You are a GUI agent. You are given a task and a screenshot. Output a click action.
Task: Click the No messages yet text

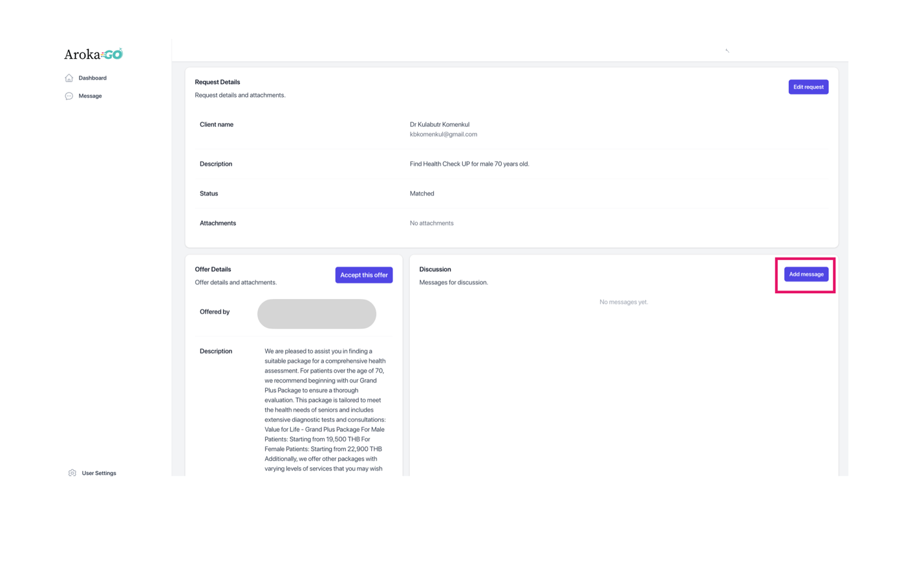(623, 302)
